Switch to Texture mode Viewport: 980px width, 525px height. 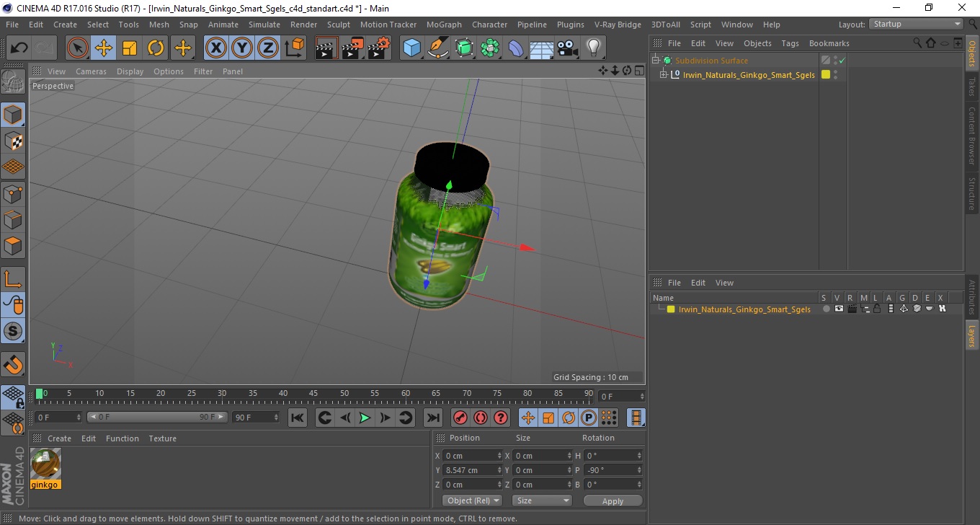pyautogui.click(x=13, y=141)
